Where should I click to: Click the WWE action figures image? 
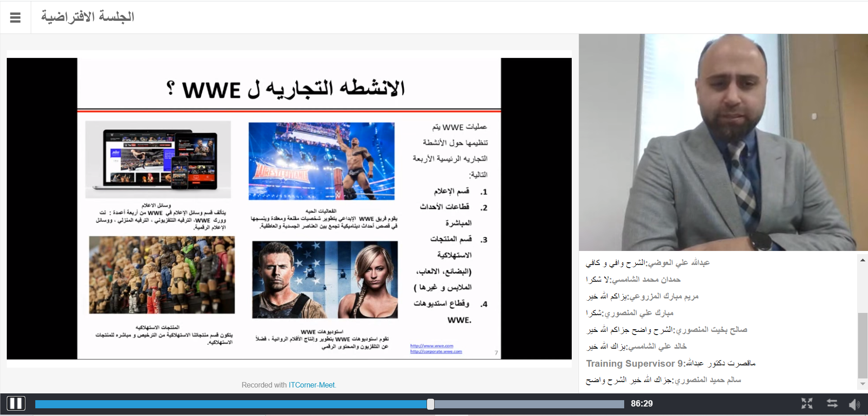[x=162, y=275]
